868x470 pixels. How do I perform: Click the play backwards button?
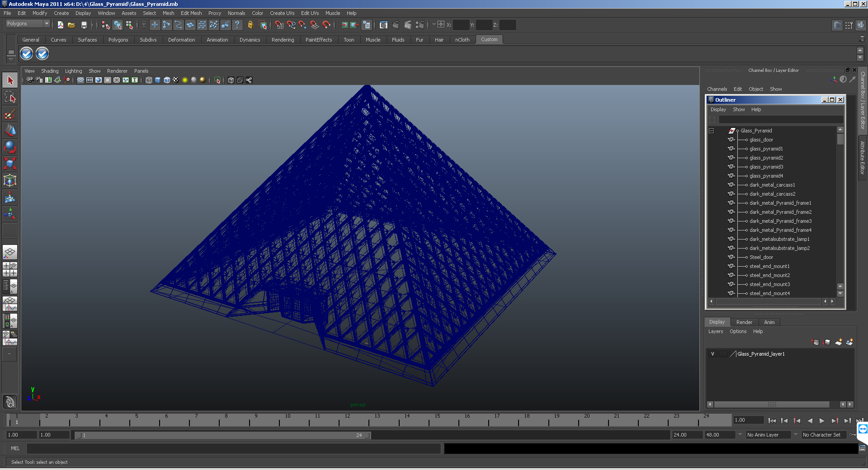pyautogui.click(x=809, y=421)
